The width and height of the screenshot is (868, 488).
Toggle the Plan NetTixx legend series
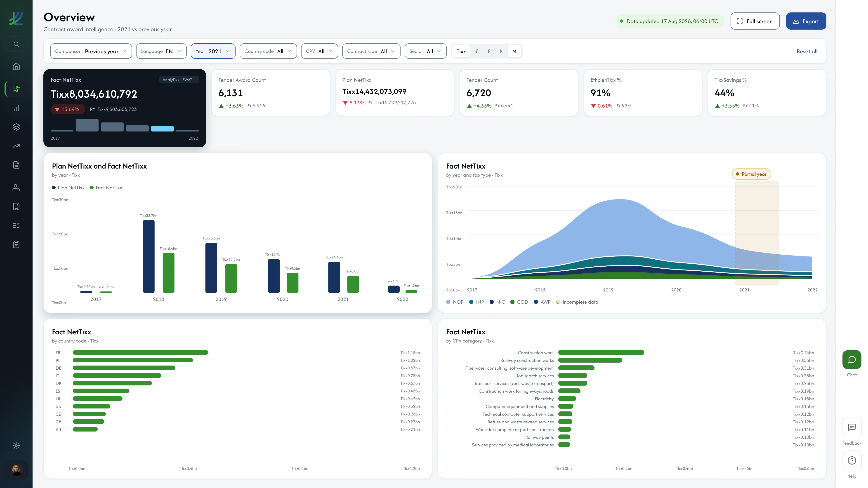[68, 188]
